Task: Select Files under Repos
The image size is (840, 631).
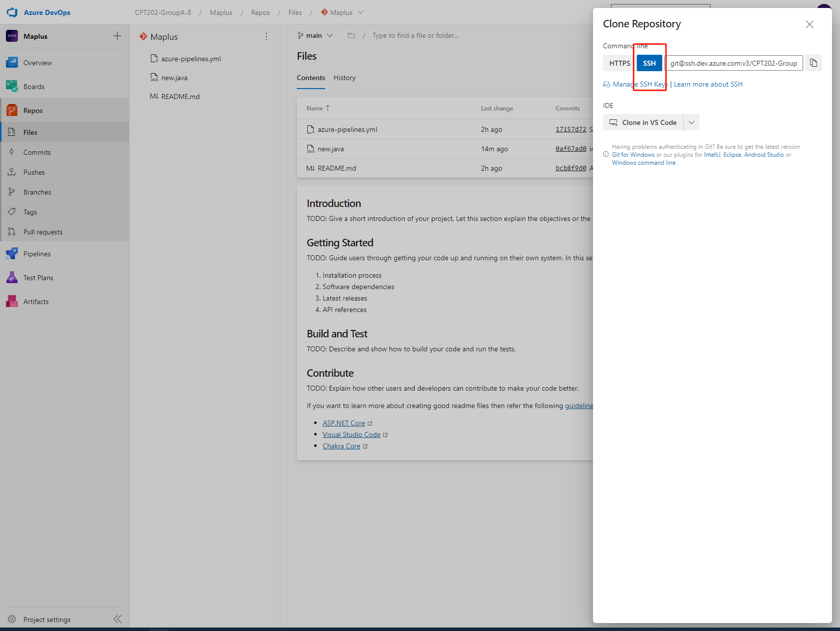Action: [30, 132]
